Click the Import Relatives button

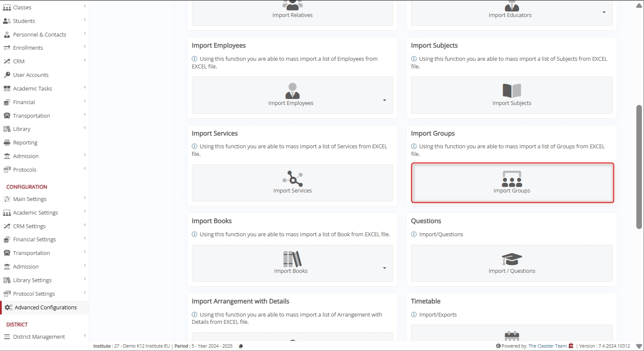pos(292,13)
